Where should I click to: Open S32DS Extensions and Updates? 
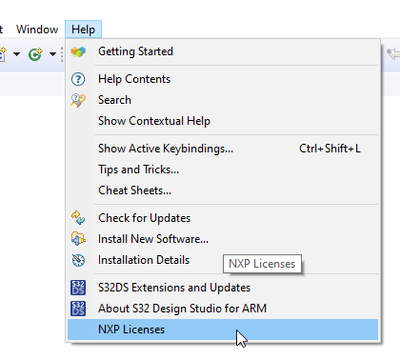223,288
